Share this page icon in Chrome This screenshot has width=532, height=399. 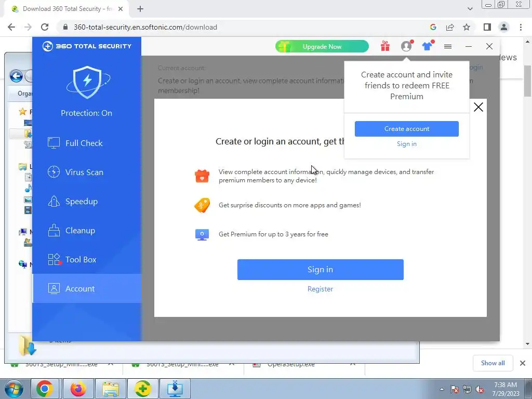coord(450,27)
